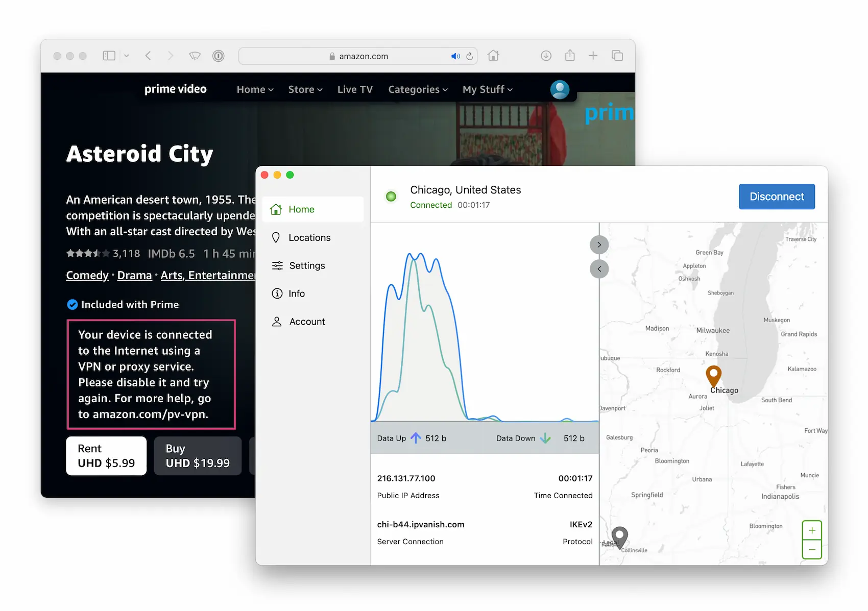This screenshot has height=611, width=868.
Task: Select Home in the IPVanish sidebar
Action: (301, 209)
